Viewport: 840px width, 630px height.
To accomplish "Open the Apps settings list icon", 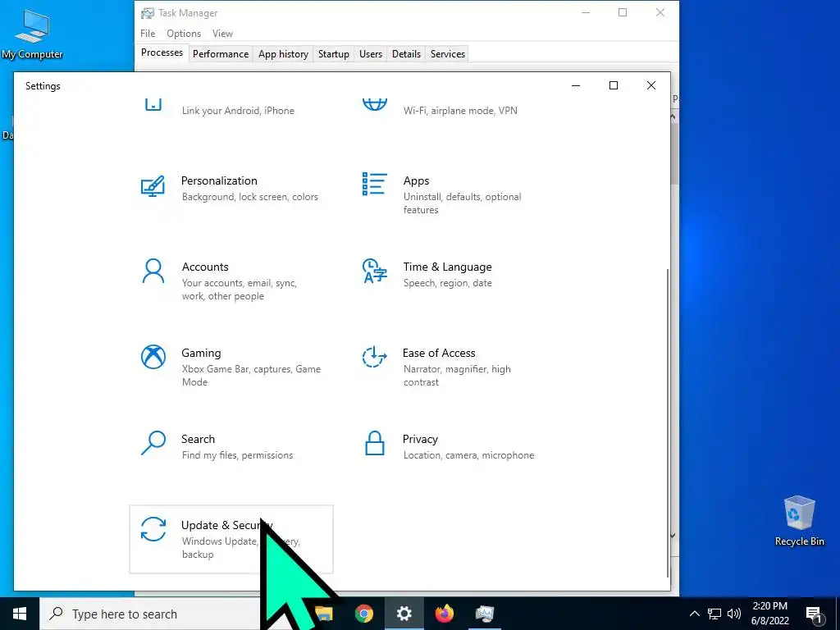I will click(x=374, y=184).
